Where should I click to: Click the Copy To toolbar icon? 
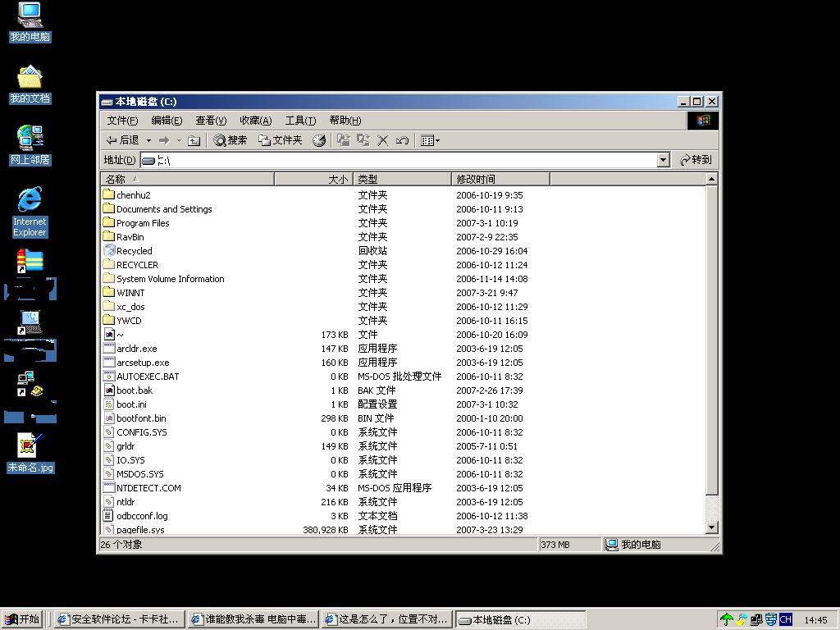[x=363, y=140]
